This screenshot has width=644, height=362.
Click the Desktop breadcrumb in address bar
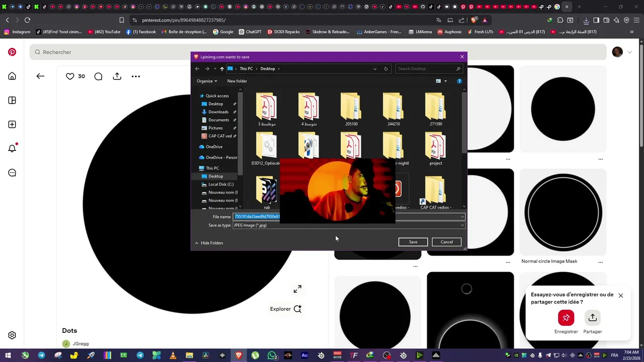tap(268, 69)
